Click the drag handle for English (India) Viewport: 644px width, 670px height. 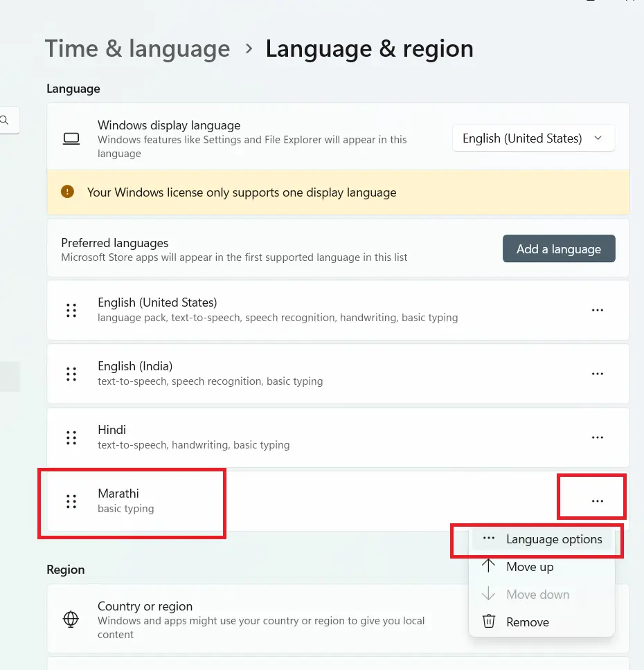(71, 374)
